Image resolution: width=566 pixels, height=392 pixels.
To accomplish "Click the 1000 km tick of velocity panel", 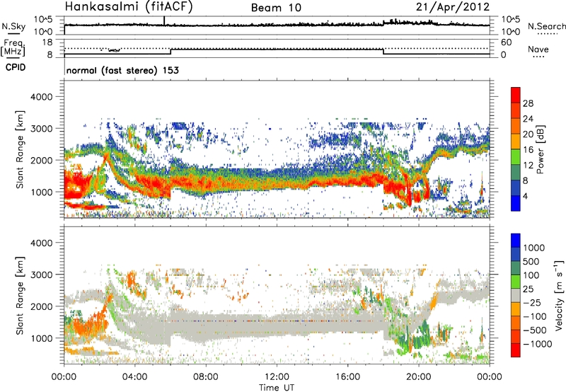I will pyautogui.click(x=41, y=338).
